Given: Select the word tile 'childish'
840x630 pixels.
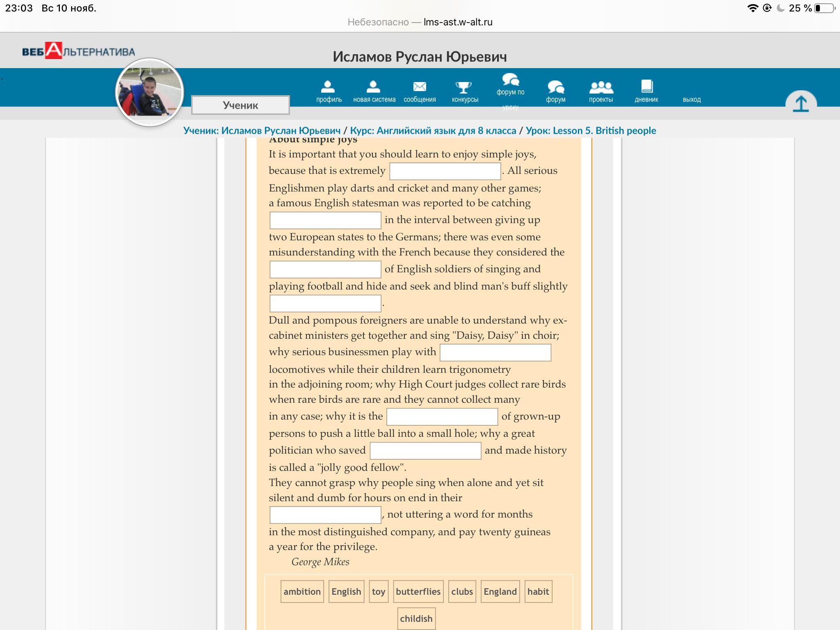Looking at the screenshot, I should point(416,619).
